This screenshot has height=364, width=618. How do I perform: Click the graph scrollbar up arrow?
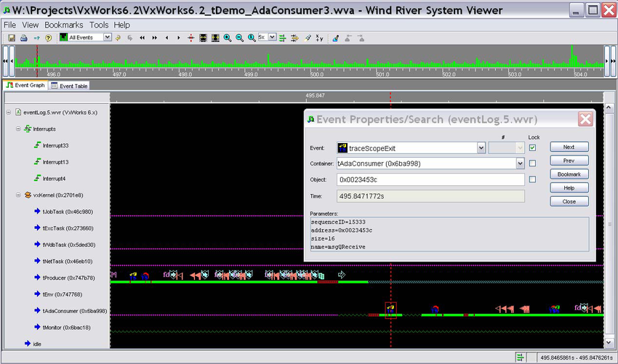609,107
